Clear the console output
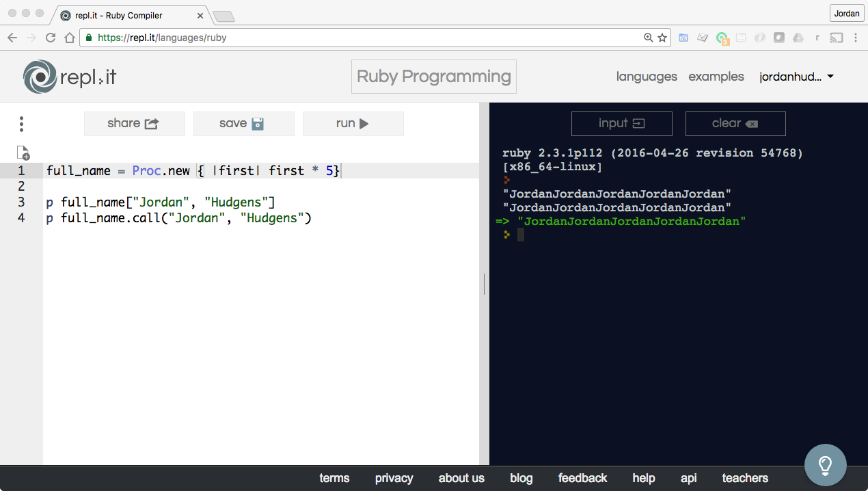The width and height of the screenshot is (868, 491). point(735,124)
